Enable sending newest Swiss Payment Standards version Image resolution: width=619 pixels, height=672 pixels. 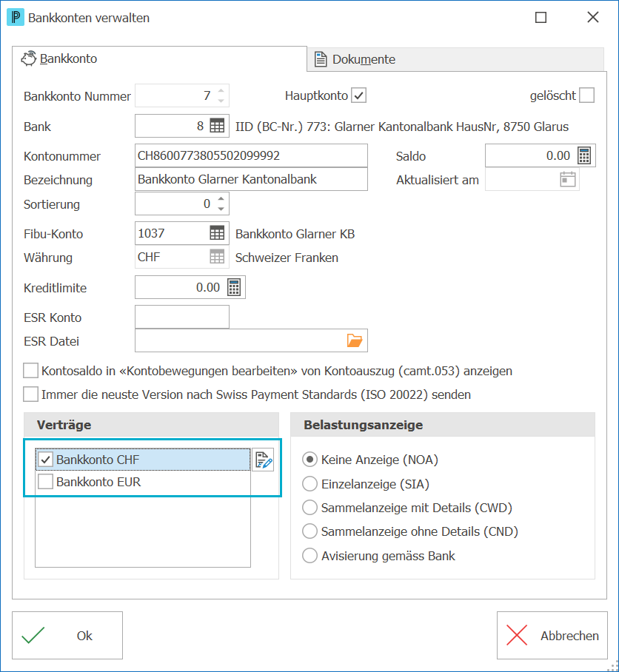[30, 394]
